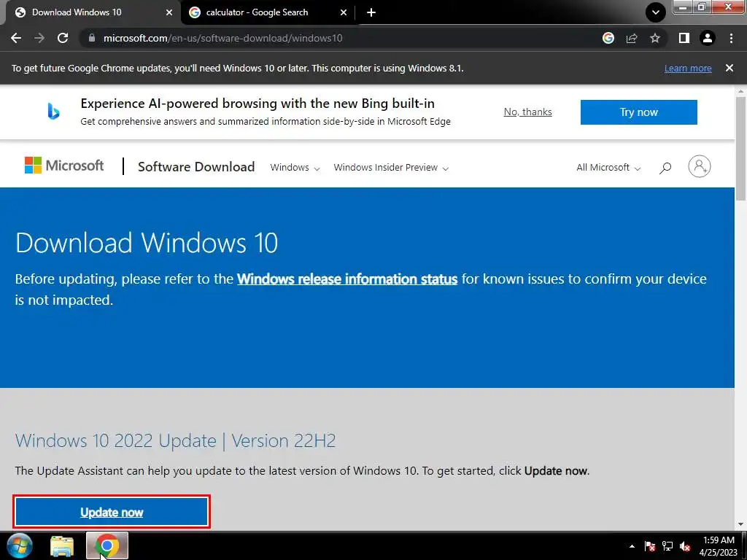Show hidden tray icons arrow
This screenshot has height=560, width=747.
(x=632, y=546)
